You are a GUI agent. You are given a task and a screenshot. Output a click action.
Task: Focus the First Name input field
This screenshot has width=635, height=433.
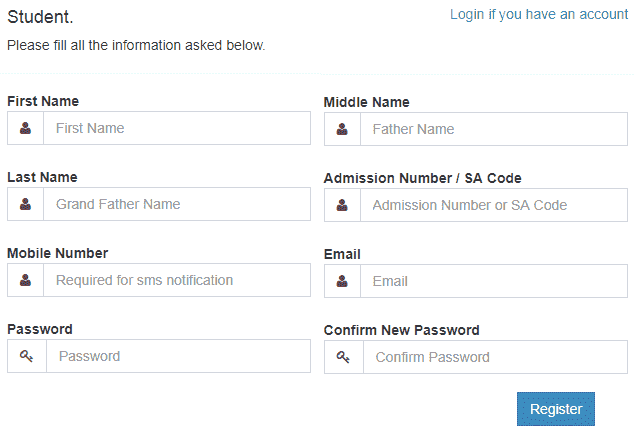[x=176, y=128]
